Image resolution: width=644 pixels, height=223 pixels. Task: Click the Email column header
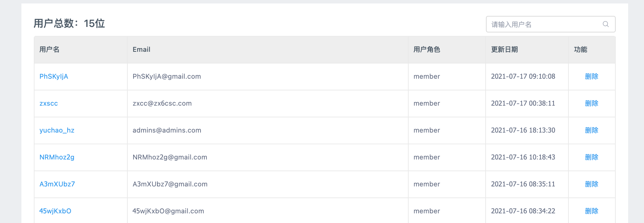point(142,49)
